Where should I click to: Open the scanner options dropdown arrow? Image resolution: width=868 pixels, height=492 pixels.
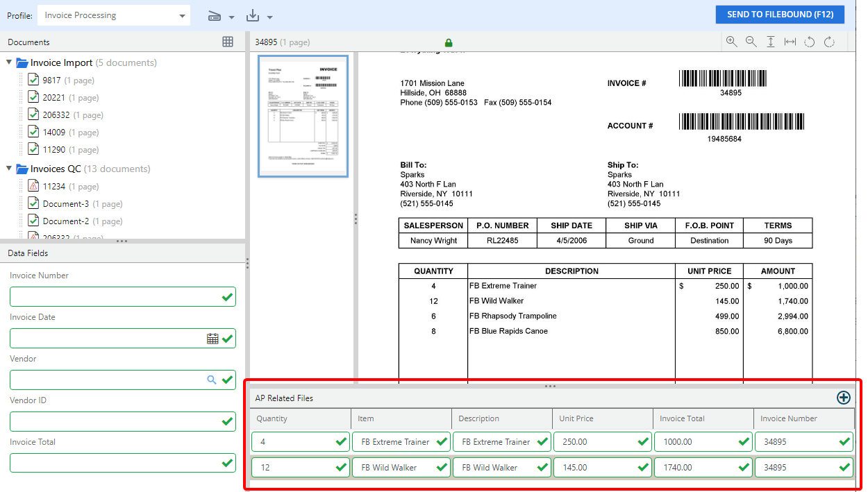click(x=232, y=17)
